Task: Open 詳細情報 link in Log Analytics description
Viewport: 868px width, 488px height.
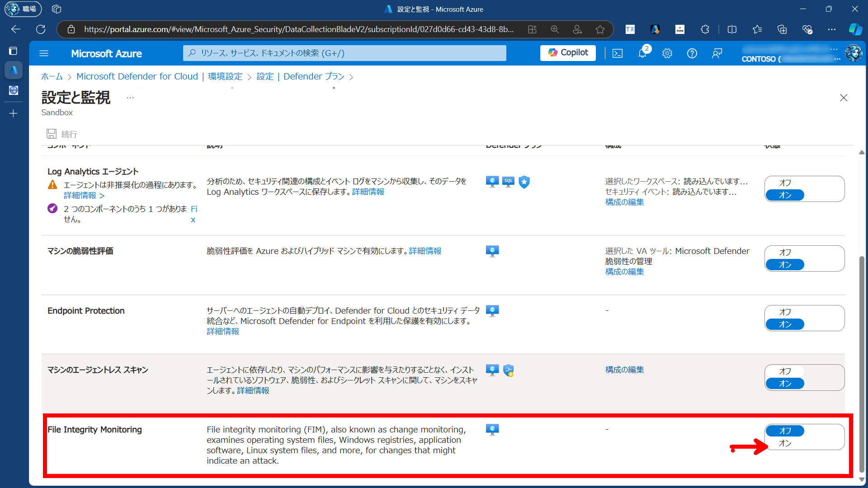Action: point(368,192)
